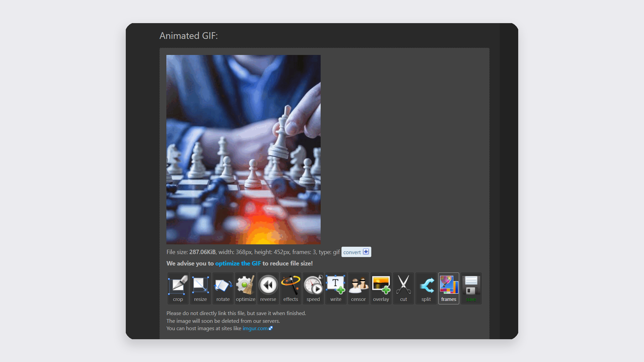The height and width of the screenshot is (362, 644).
Task: Click the cut tool icon
Action: click(403, 288)
